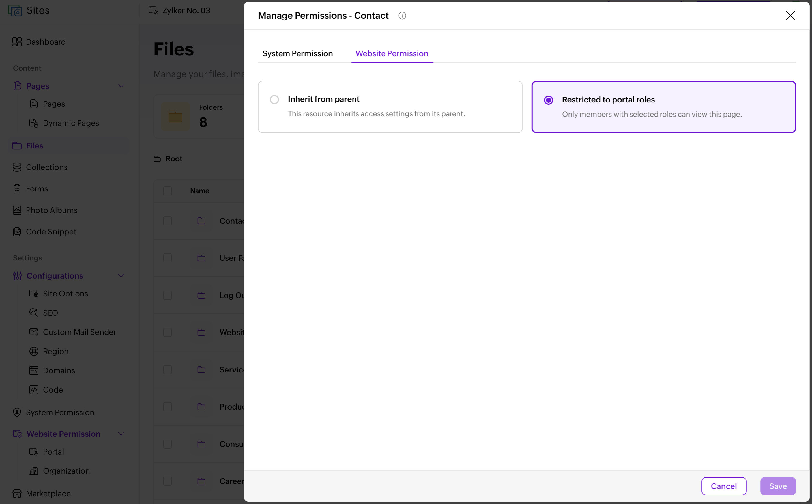Check the box for the Log Ou... folder row

pyautogui.click(x=167, y=295)
